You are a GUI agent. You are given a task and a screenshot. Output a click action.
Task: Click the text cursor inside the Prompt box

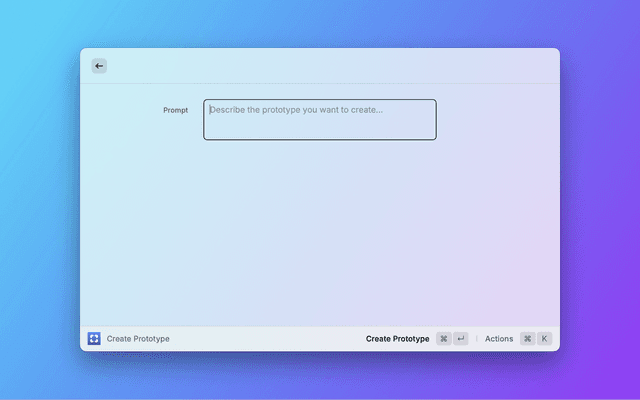coord(210,110)
